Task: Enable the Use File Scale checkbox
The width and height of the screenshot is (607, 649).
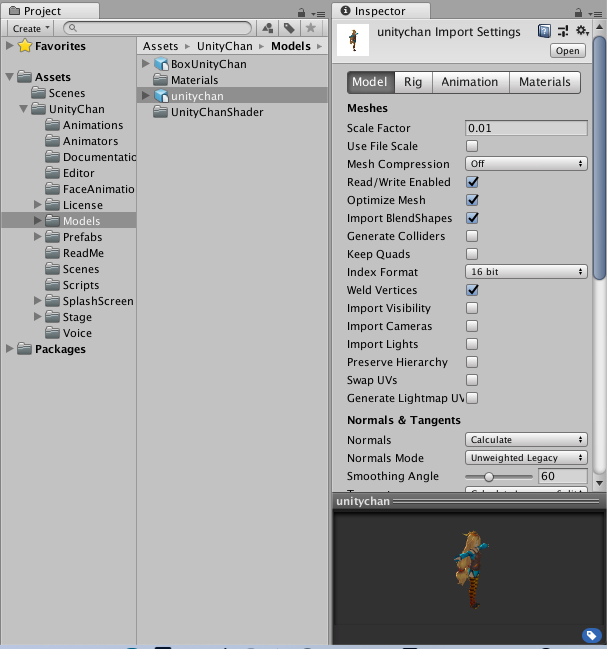Action: 472,146
